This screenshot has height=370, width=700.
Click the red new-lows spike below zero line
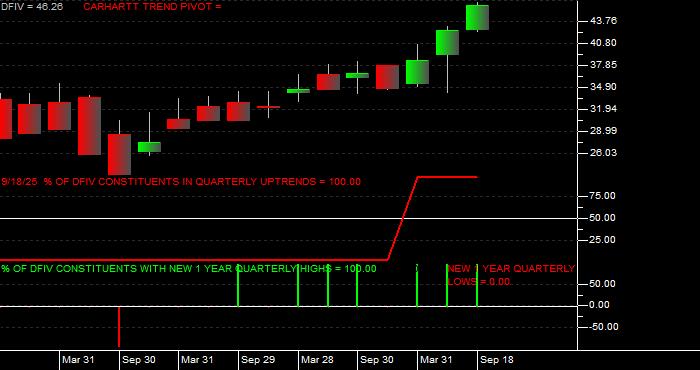pos(119,327)
